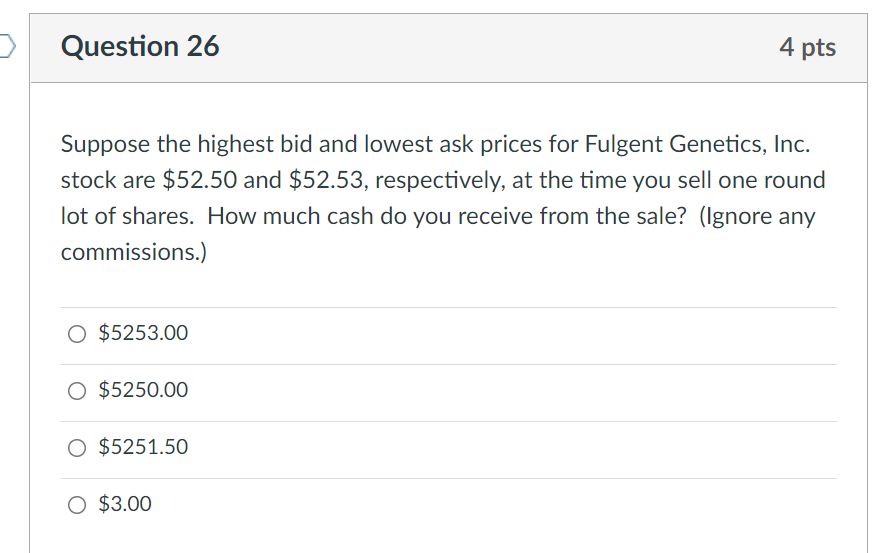Choose the $5250.00 radio button
Viewport: 884px width, 553px height.
[78, 391]
